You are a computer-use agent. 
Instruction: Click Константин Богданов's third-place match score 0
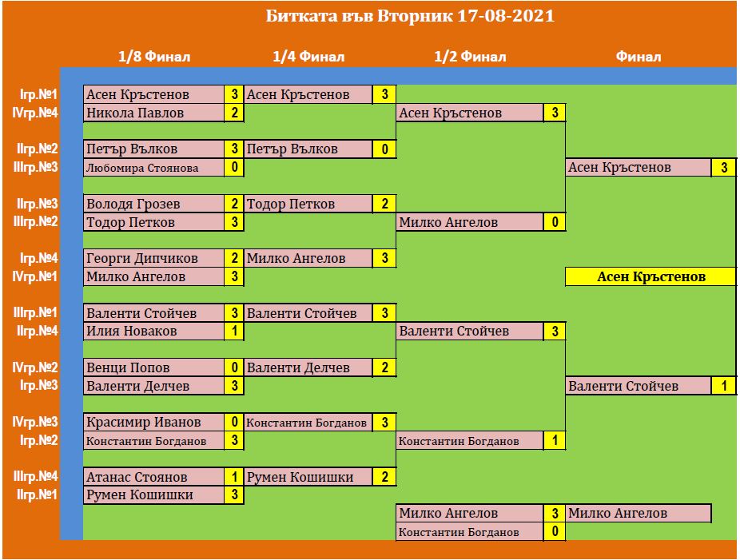click(555, 532)
